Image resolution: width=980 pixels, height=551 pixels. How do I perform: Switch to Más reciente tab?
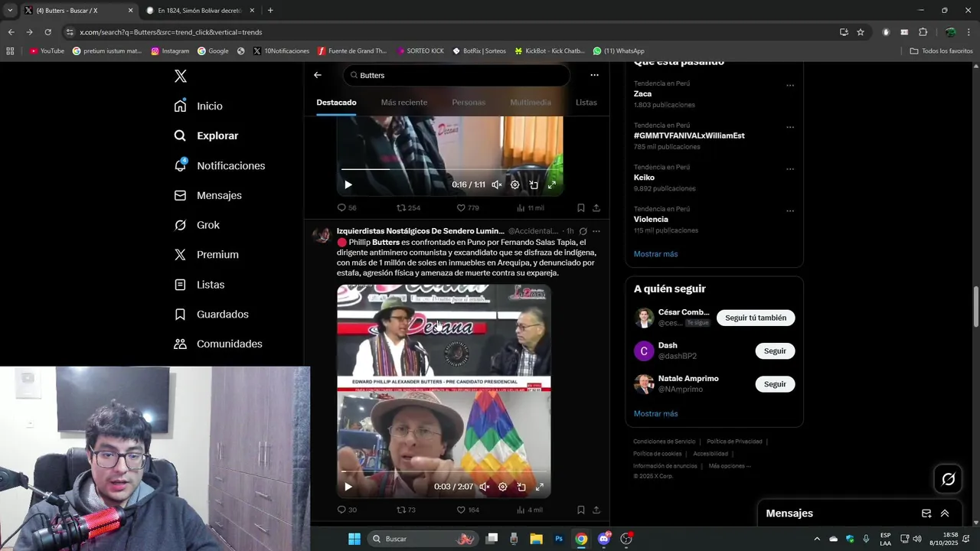404,103
